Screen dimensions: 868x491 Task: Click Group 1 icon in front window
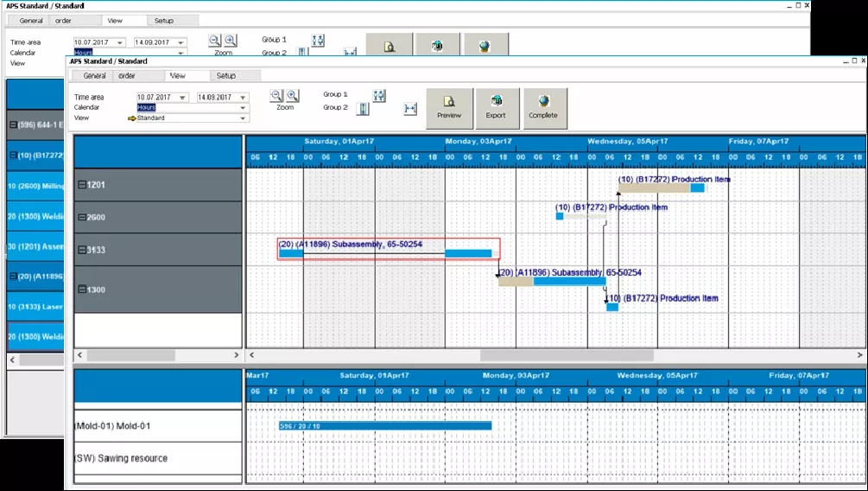pyautogui.click(x=379, y=95)
